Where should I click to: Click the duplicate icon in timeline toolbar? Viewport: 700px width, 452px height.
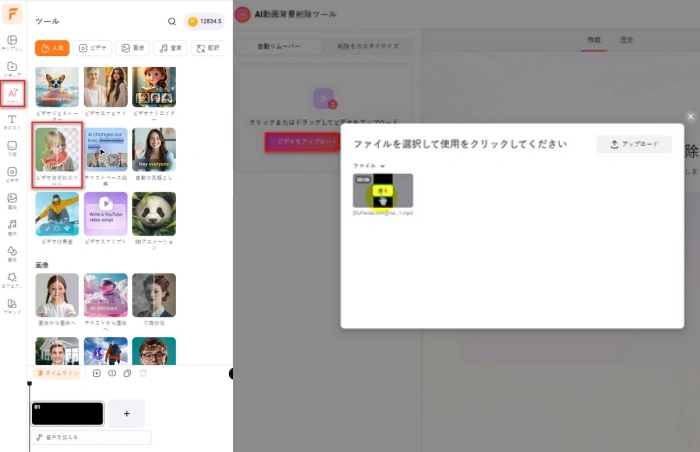(x=127, y=373)
